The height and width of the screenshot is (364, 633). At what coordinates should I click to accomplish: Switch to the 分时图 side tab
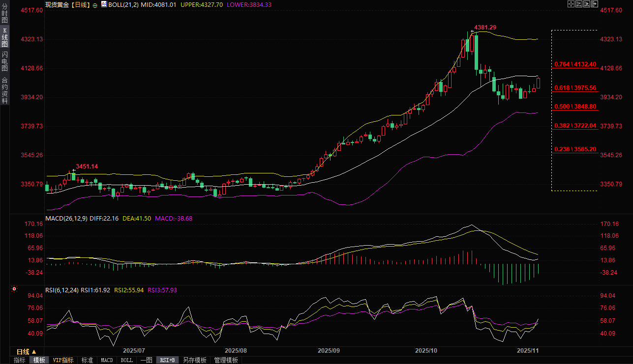(4, 13)
